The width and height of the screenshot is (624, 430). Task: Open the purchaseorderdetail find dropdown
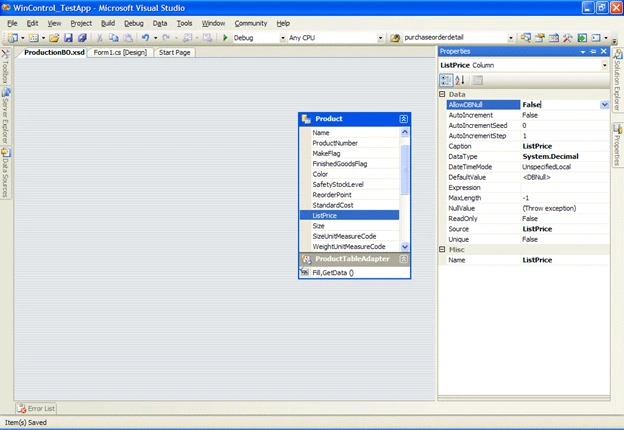pyautogui.click(x=511, y=38)
